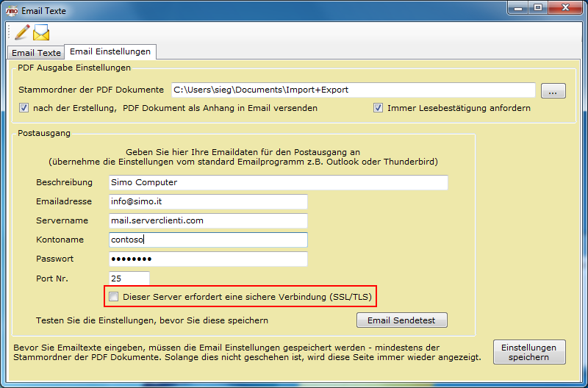Uncheck Immer Lesebestätigung anfordern
Screen dimensions: 588x388
tap(379, 108)
